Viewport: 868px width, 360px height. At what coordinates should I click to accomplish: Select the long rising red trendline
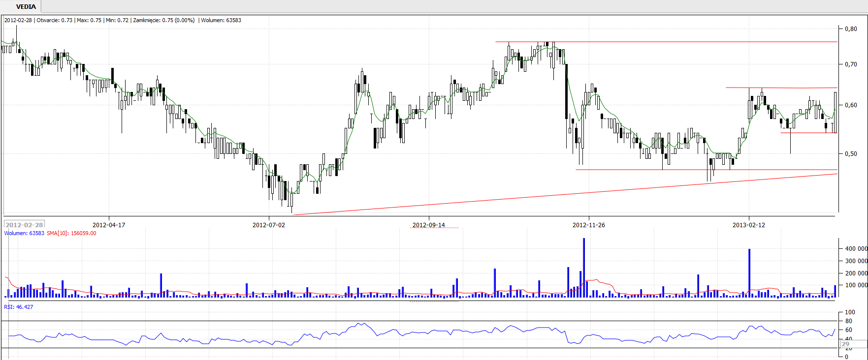coord(564,194)
